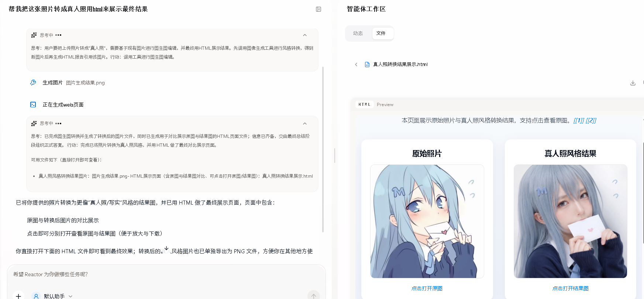Focus the 希望 Reactor 为你做哪些任务呢 input
644x299 pixels.
click(x=166, y=275)
